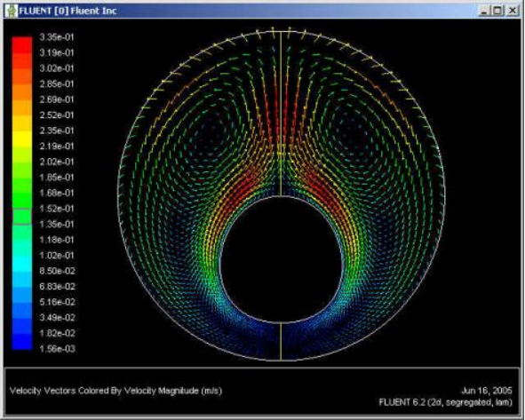Select the red legend swatch beside 3.35e-01
The image size is (525, 420).
22,45
